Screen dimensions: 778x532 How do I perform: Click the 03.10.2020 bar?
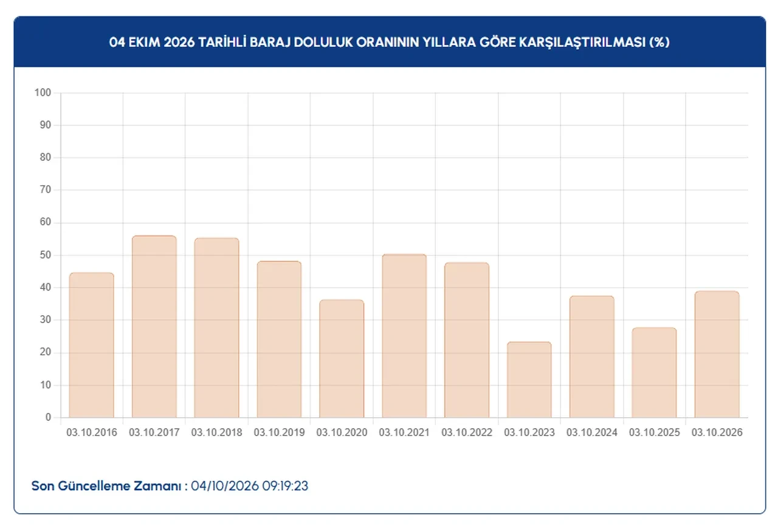click(x=342, y=359)
